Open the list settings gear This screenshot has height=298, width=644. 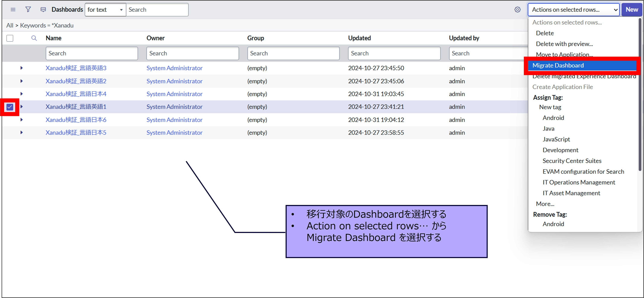(517, 10)
